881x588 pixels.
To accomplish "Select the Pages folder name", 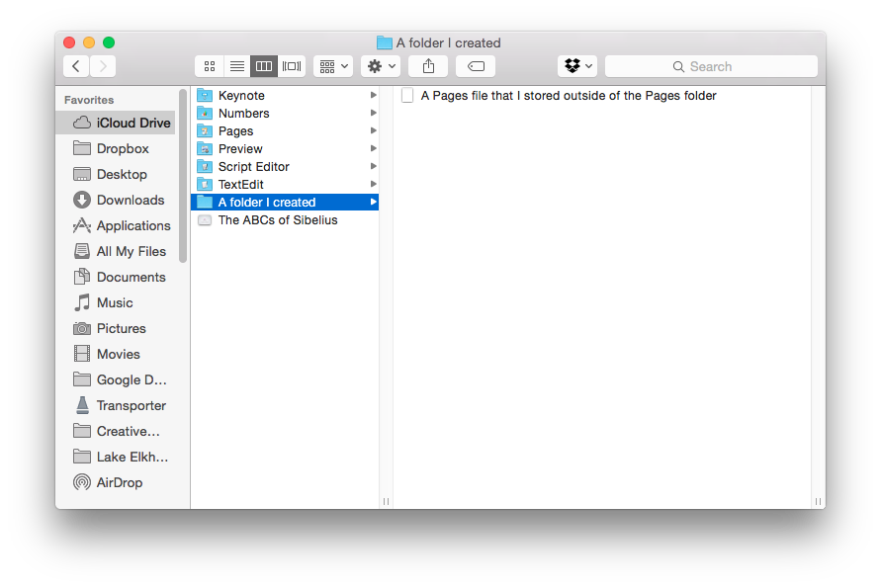I will (x=235, y=130).
